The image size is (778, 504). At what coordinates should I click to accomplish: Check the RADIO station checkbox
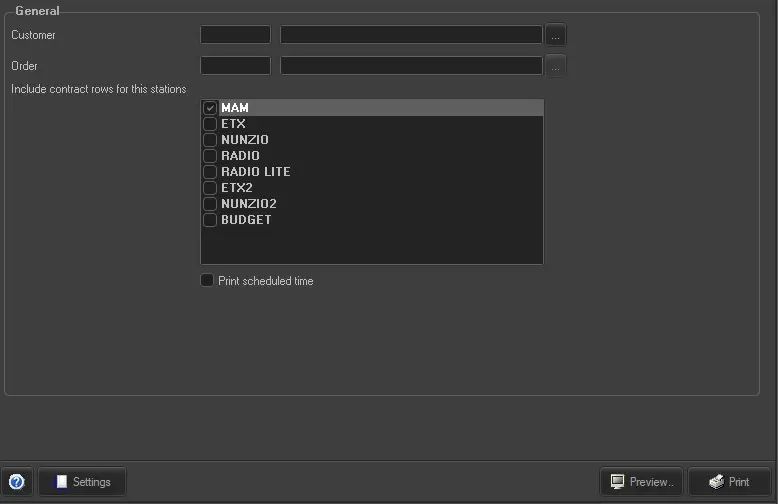210,156
